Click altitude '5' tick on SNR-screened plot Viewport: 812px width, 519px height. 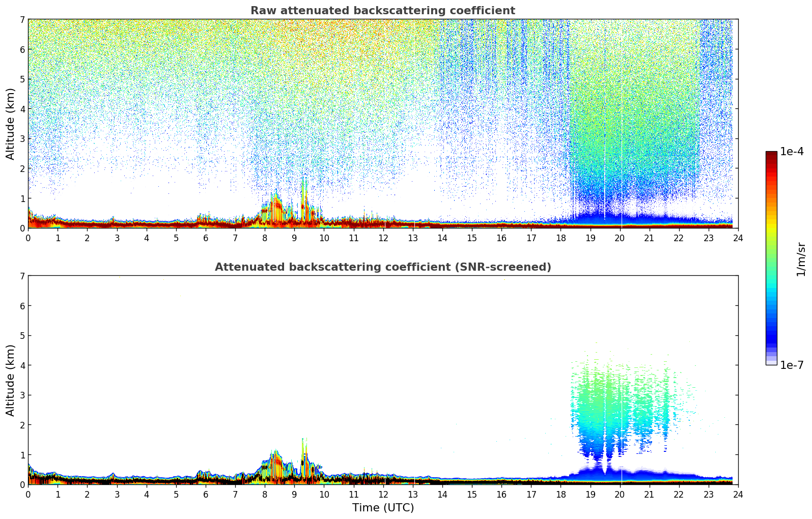(x=22, y=336)
